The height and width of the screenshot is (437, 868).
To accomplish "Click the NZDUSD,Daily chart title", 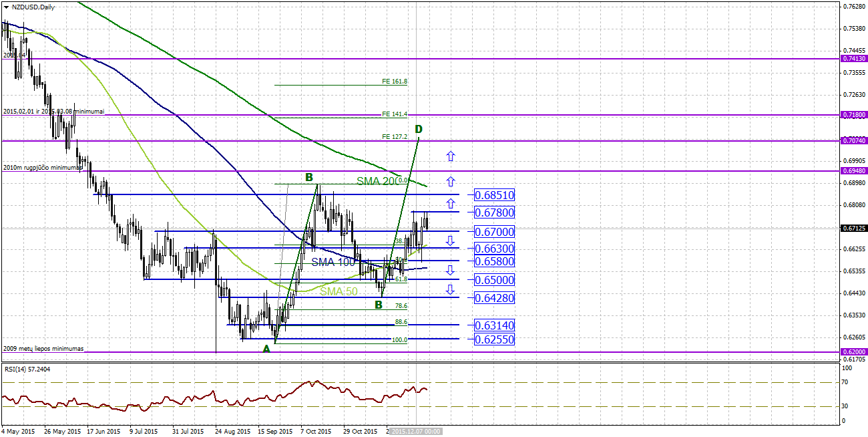I will 33,7.
